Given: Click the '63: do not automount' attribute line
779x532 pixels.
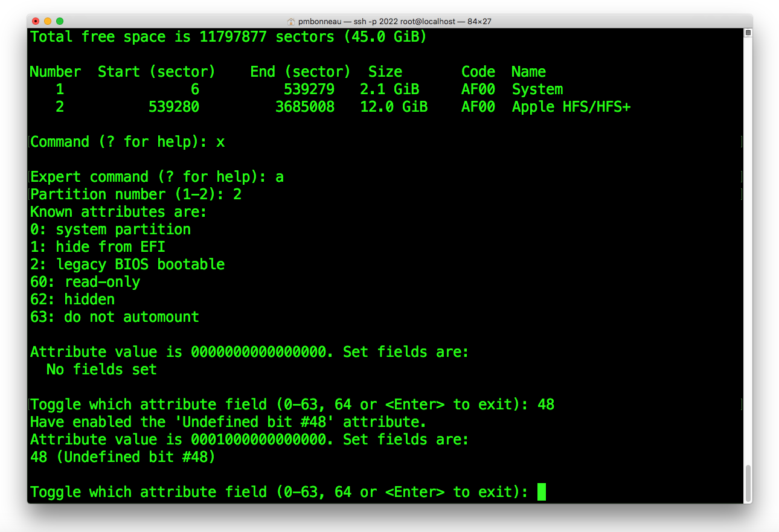Looking at the screenshot, I should [115, 317].
